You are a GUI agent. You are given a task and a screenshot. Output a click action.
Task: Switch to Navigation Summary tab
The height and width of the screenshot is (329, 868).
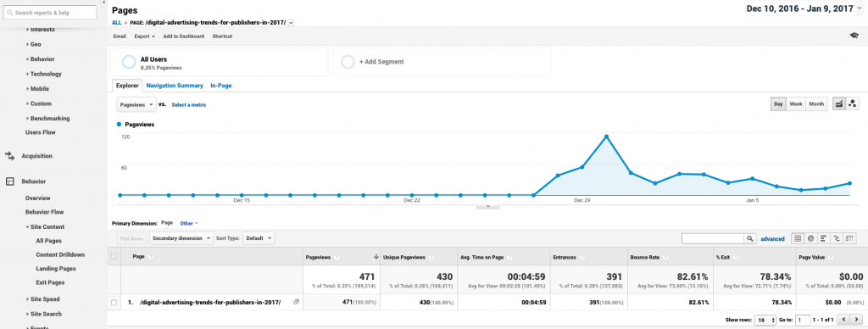point(175,86)
